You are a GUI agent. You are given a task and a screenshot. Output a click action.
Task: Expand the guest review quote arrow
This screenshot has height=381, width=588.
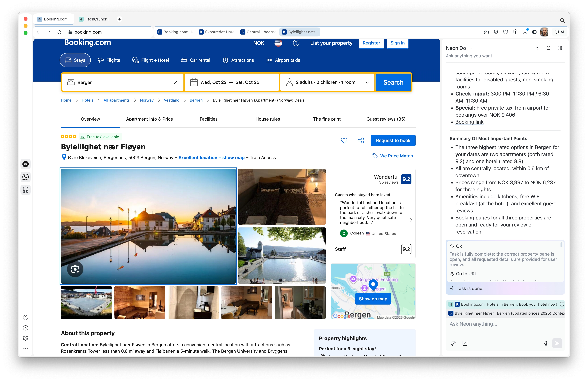point(411,220)
